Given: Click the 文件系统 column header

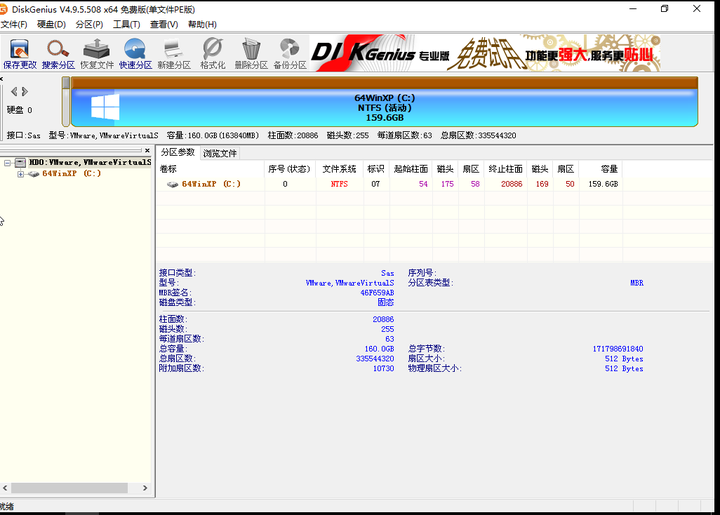Looking at the screenshot, I should point(339,169).
